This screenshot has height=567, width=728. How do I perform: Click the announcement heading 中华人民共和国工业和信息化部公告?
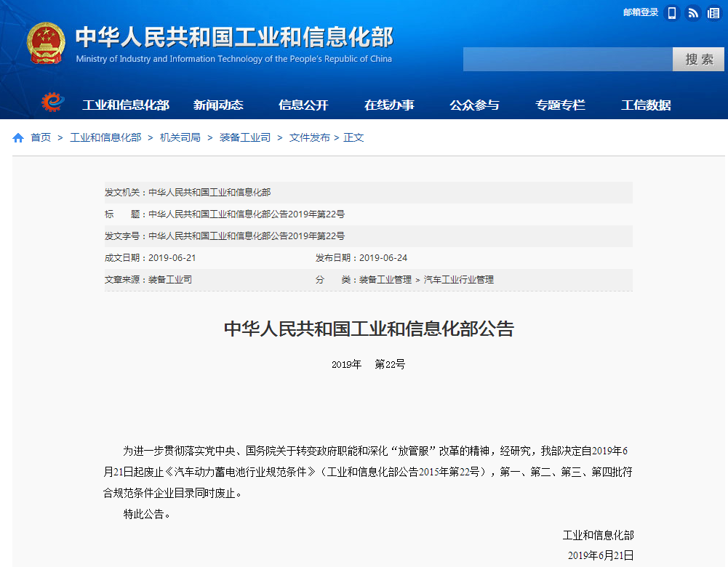pos(369,329)
